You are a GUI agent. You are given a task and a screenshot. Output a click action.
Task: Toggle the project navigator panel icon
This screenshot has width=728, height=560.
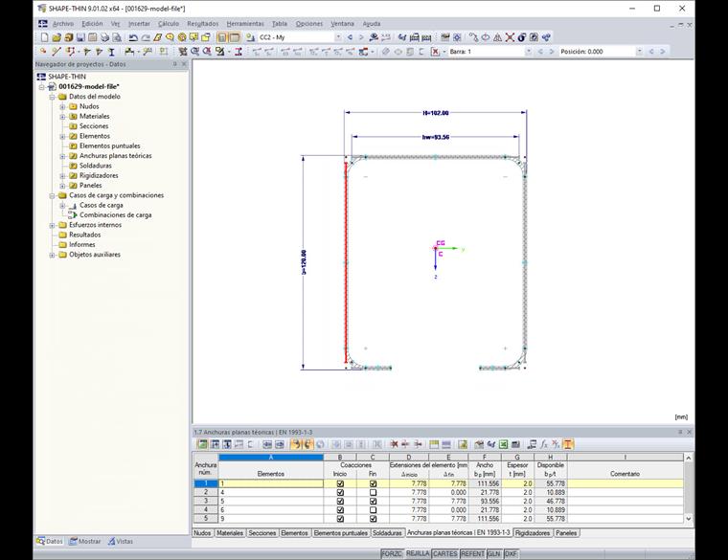click(222, 37)
